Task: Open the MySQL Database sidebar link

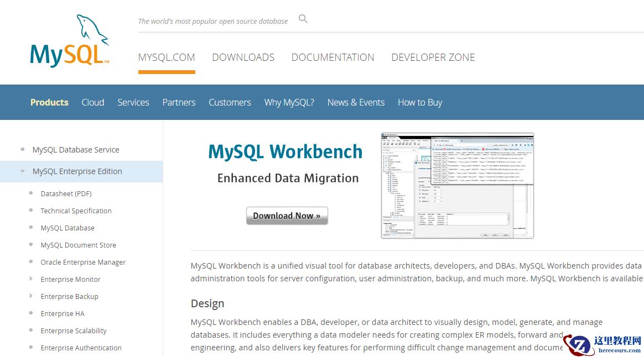Action: click(x=67, y=228)
